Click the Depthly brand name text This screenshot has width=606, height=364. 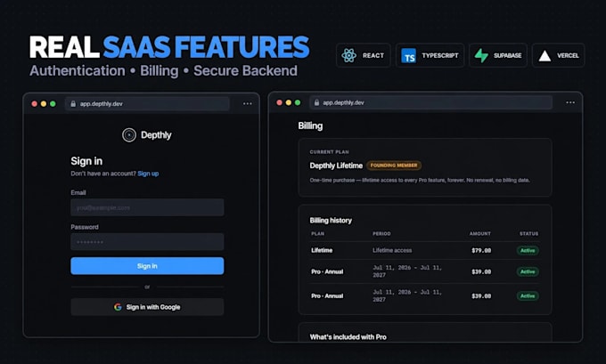[x=156, y=135]
